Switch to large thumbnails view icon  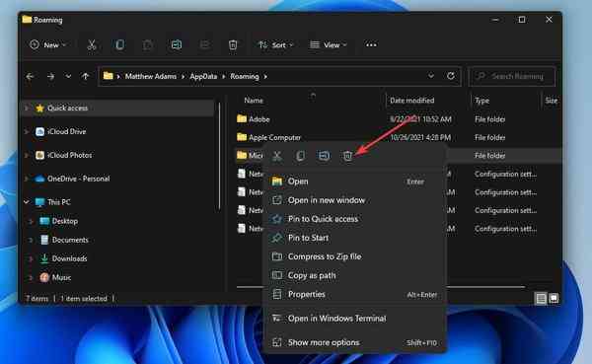coord(554,298)
